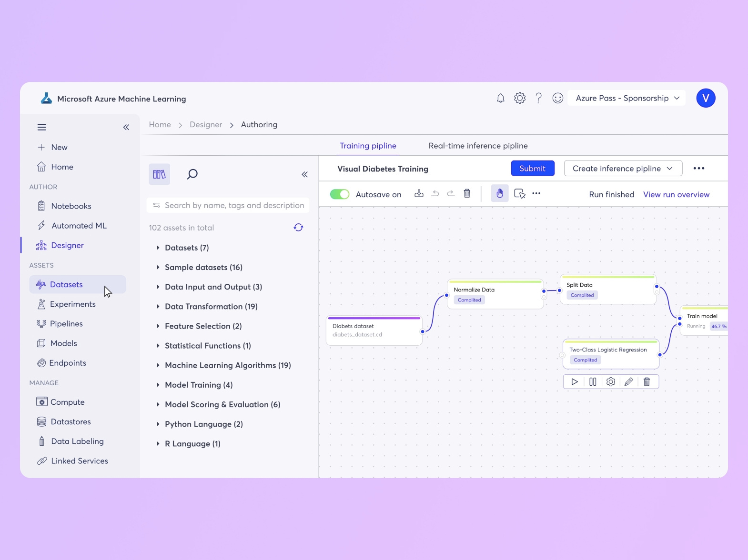Undo the last canvas action
This screenshot has width=748, height=560.
(x=435, y=193)
